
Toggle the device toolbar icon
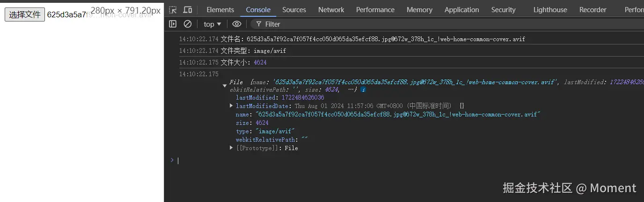click(x=188, y=10)
